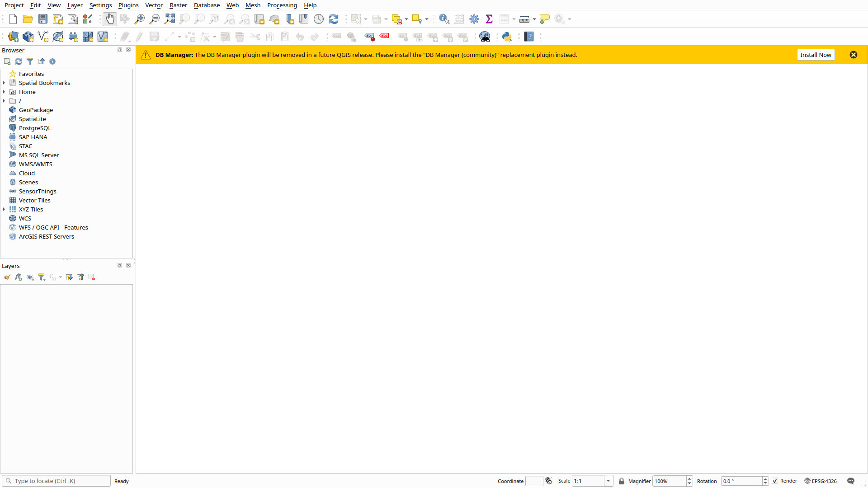This screenshot has width=868, height=488.
Task: Select WMS/WMTS in the Browser tree
Action: [36, 164]
